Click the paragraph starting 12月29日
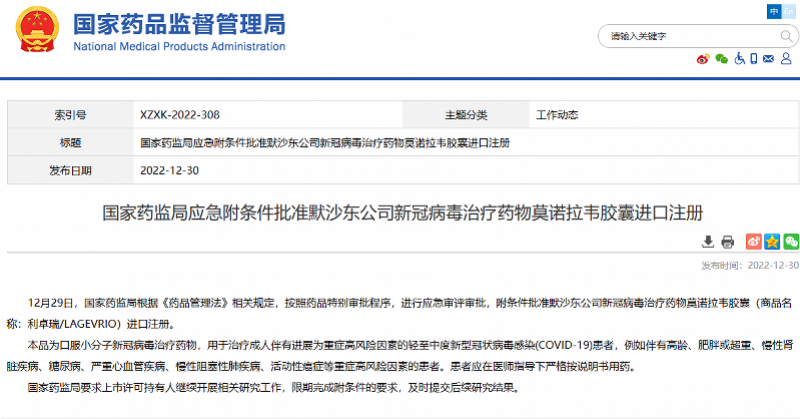This screenshot has width=800, height=419. (x=400, y=313)
